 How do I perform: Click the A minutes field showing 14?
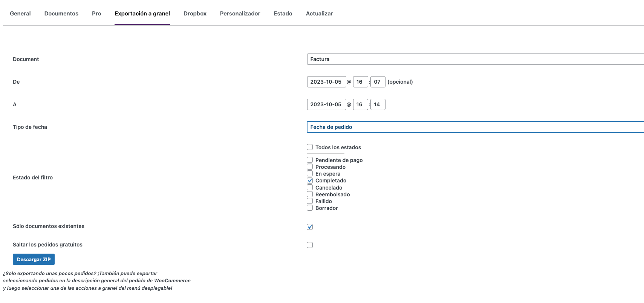(378, 104)
